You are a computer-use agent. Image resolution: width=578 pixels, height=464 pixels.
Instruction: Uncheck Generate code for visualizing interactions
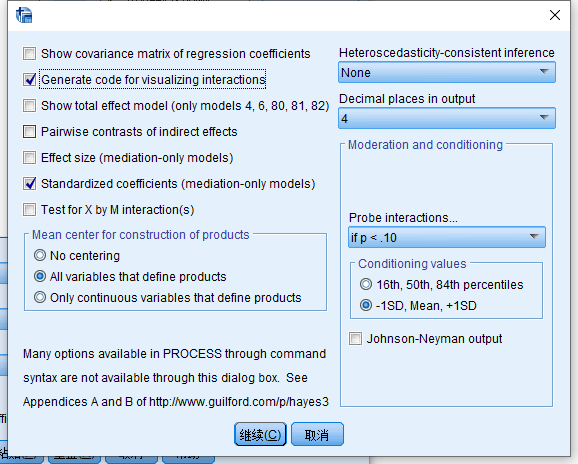29,79
